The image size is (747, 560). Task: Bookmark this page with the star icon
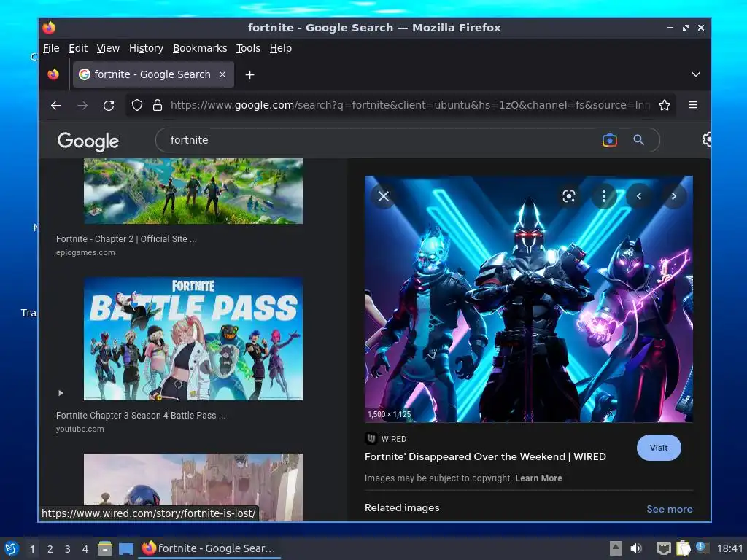point(665,105)
